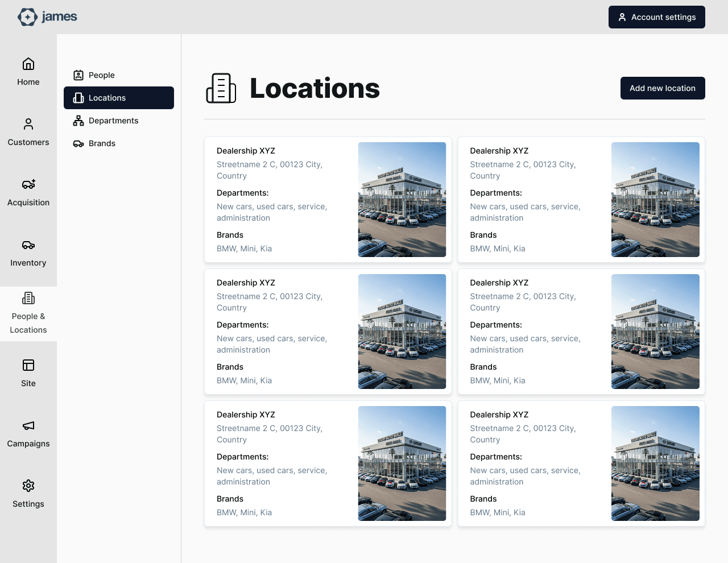Click the Locations building icon in submenu
This screenshot has width=728, height=563.
78,98
